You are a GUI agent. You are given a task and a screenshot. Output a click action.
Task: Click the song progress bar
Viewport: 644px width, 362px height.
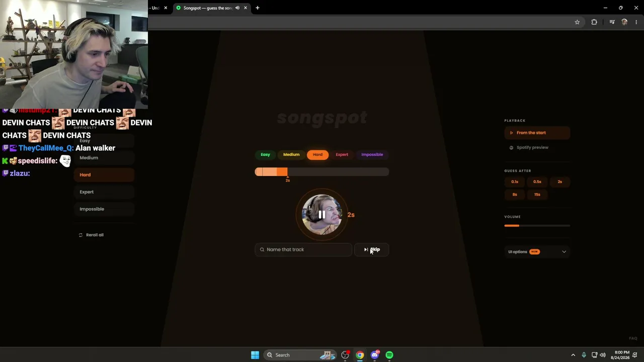coord(321,172)
